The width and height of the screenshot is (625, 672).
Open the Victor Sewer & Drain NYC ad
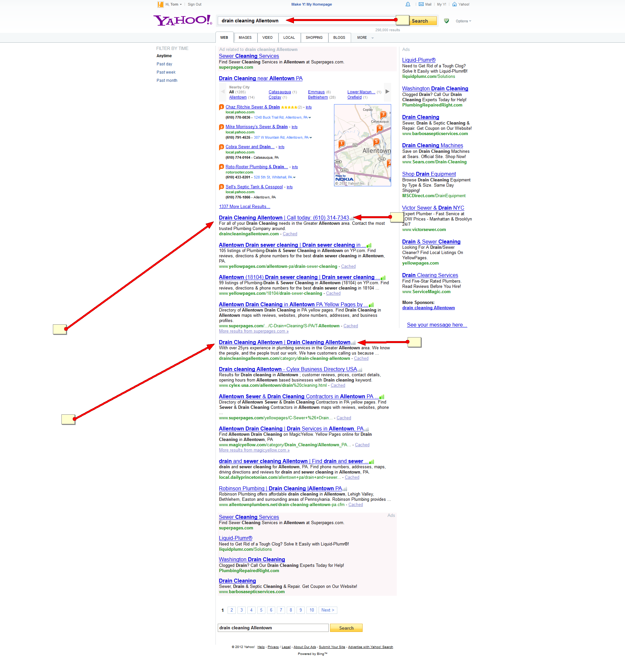coord(433,208)
